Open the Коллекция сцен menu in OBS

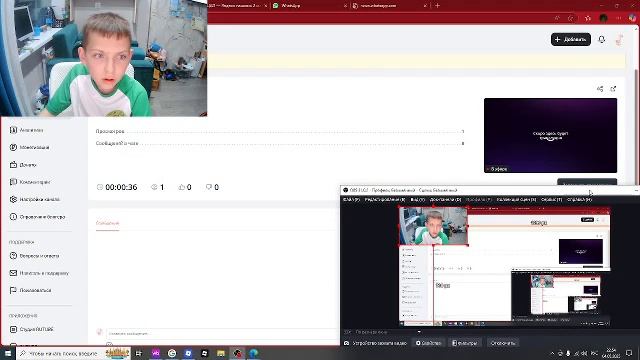click(x=516, y=200)
